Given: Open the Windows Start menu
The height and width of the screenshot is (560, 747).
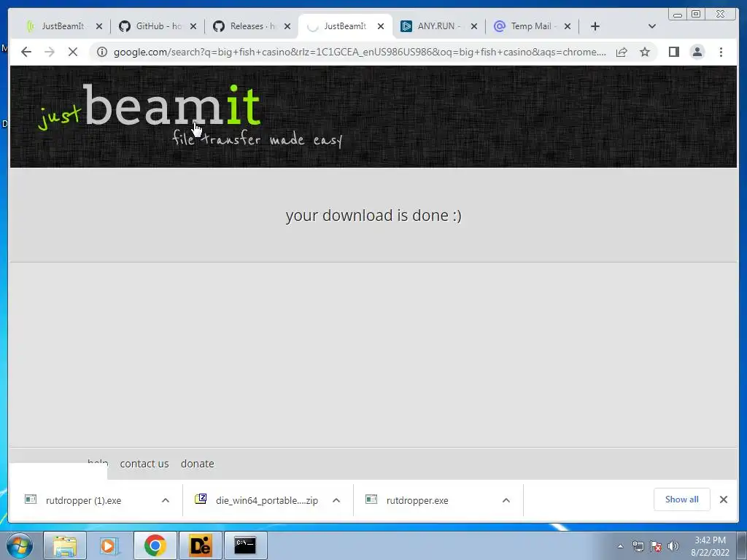Looking at the screenshot, I should pos(20,545).
